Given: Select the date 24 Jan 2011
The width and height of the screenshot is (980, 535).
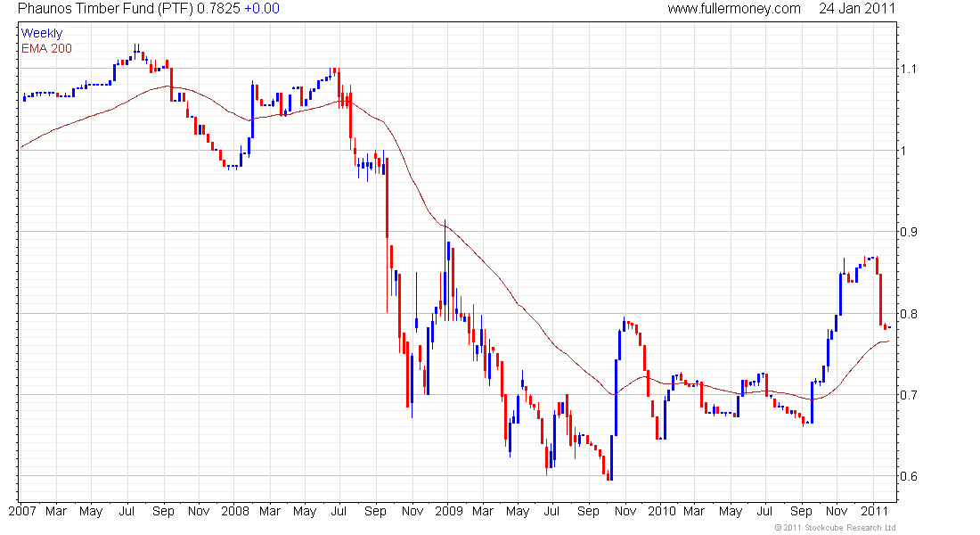Looking at the screenshot, I should [x=857, y=9].
